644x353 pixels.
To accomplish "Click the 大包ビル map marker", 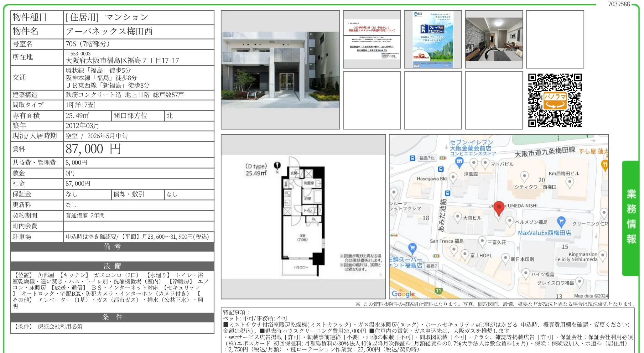I will 457,216.
